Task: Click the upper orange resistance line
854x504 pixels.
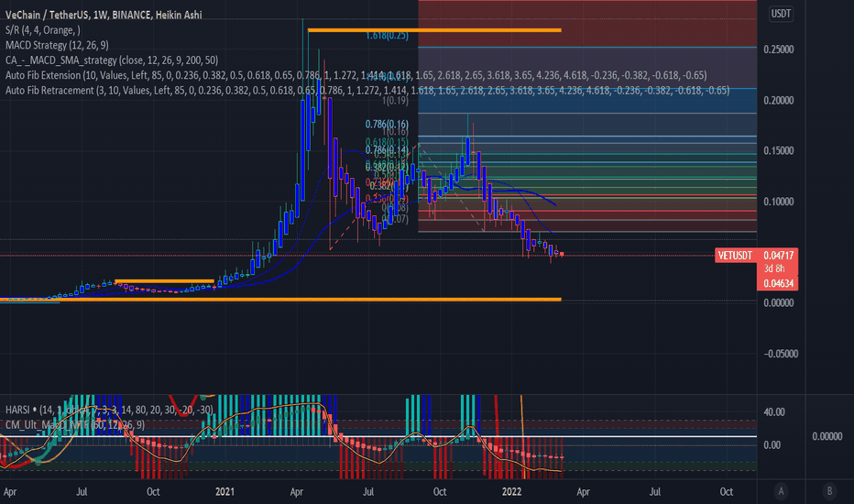Action: click(x=434, y=30)
